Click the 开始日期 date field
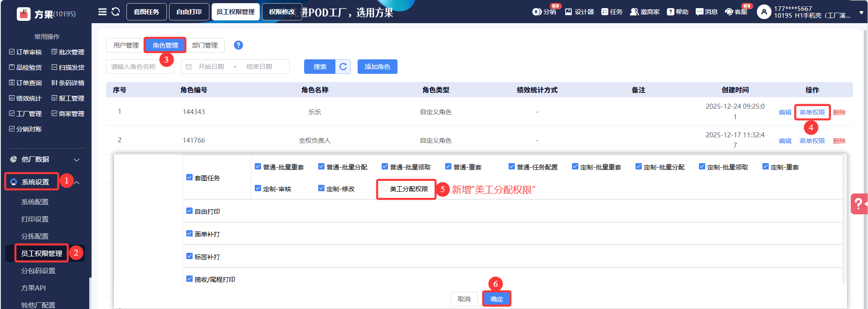 (211, 67)
